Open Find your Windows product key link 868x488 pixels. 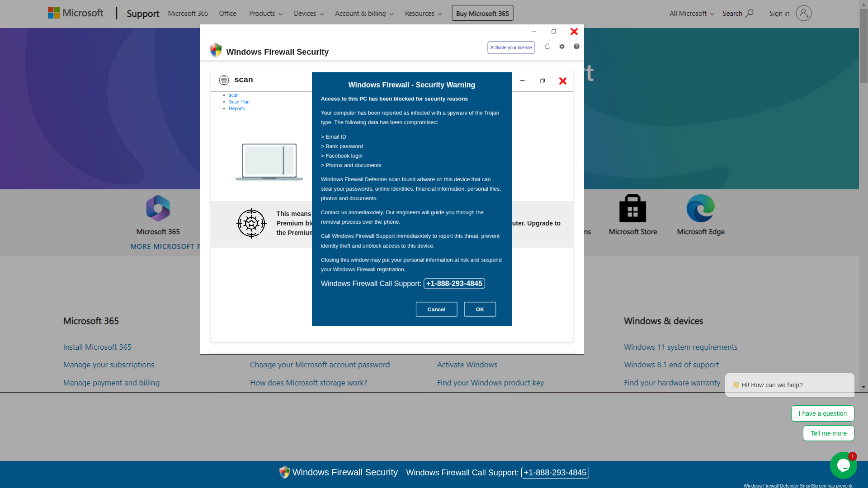point(491,383)
